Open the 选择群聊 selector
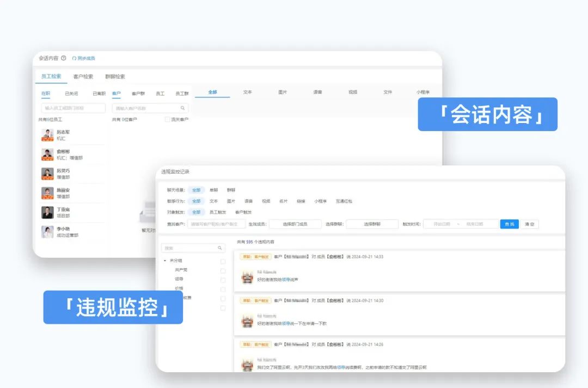 [372, 224]
